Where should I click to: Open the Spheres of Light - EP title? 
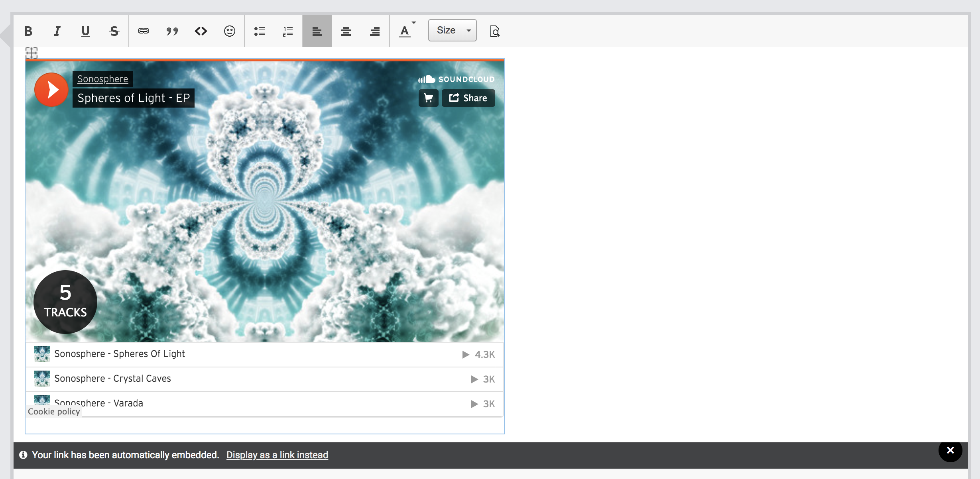(x=134, y=98)
